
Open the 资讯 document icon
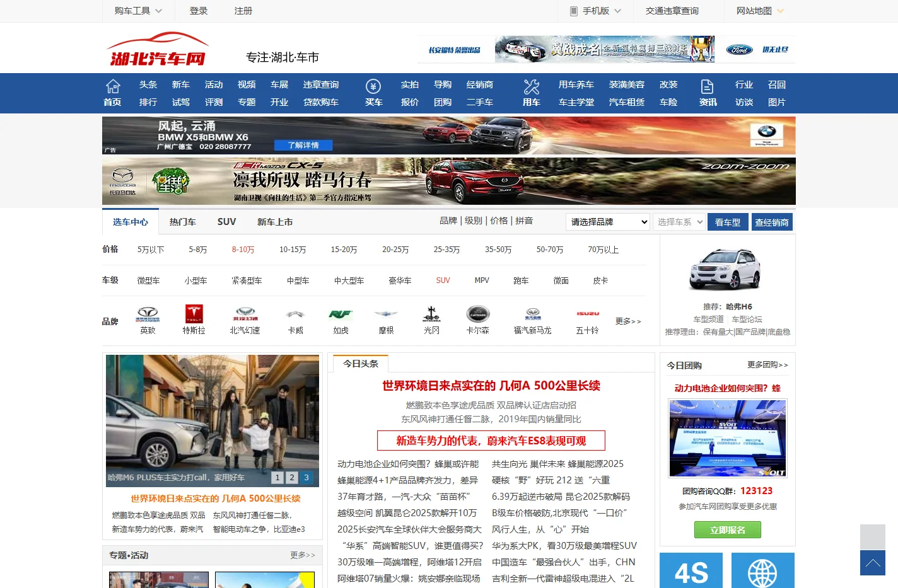point(708,86)
